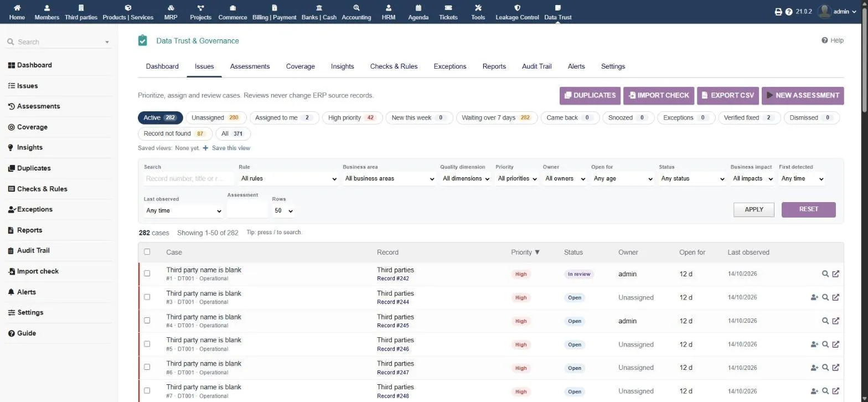Viewport: 868px width, 402px height.
Task: Click magnifier icon for Record #247 row
Action: coord(825,368)
